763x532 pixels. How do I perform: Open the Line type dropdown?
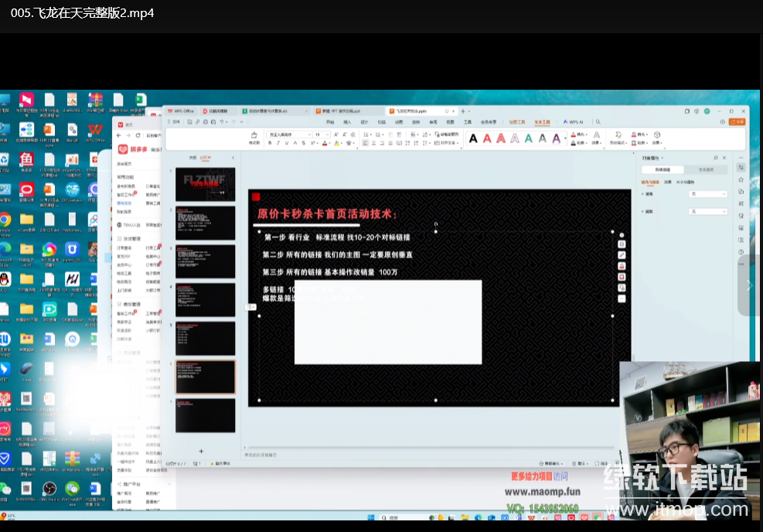tap(708, 211)
